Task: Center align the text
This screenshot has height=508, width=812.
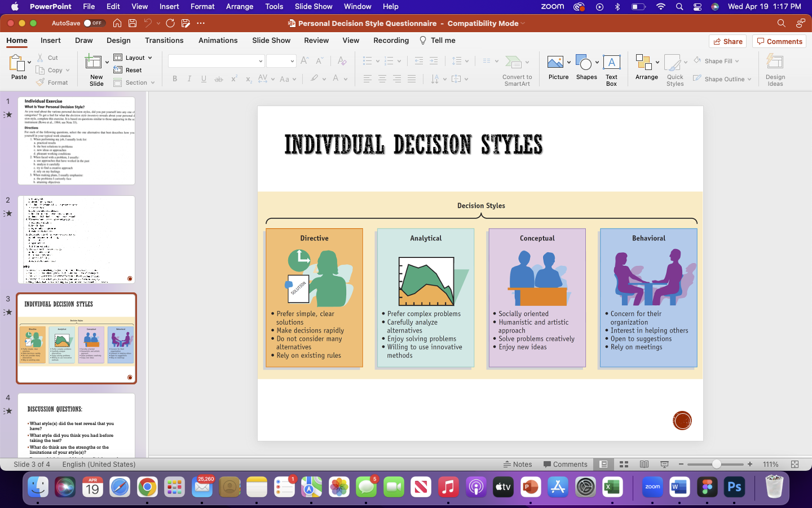Action: point(382,79)
